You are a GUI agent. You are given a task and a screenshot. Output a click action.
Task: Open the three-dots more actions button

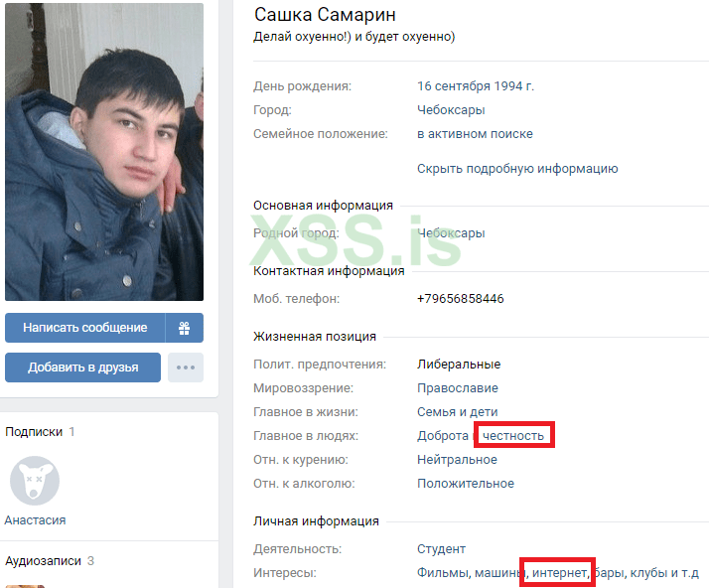(186, 367)
